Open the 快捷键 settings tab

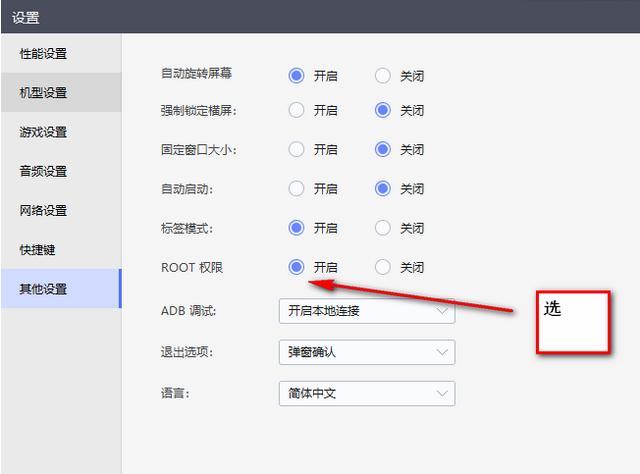(x=38, y=249)
